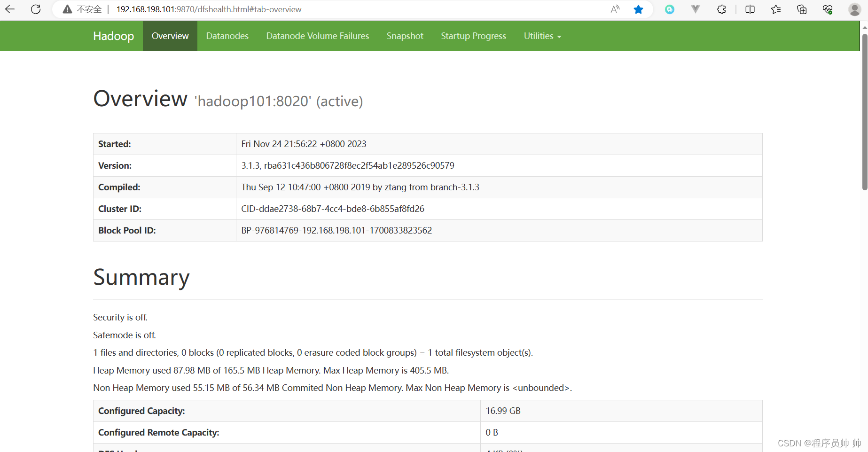Click the 'Version:' row label
The height and width of the screenshot is (452, 868).
(x=115, y=166)
